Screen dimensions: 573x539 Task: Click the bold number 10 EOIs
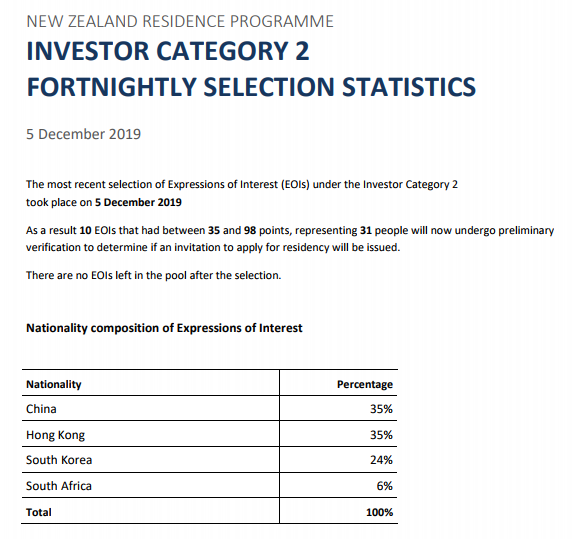85,231
